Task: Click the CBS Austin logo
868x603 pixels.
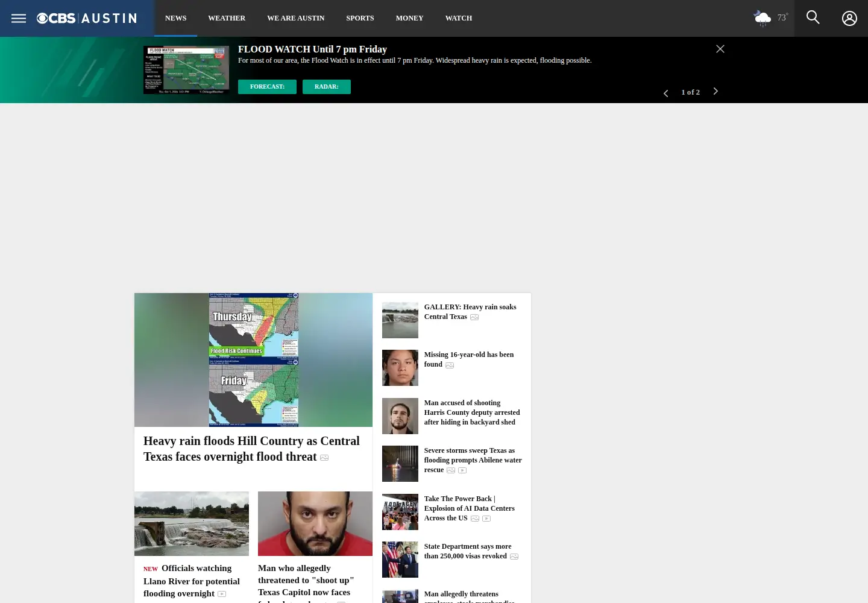Action: [x=87, y=18]
